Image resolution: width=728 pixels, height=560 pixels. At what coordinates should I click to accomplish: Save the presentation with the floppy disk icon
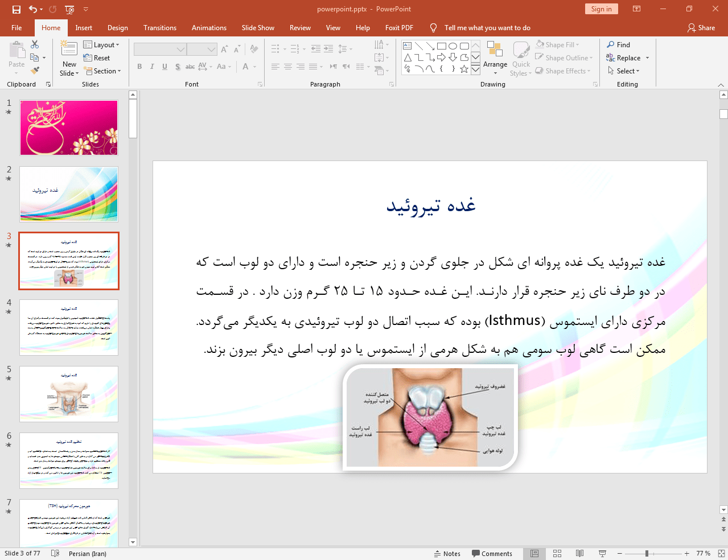pyautogui.click(x=16, y=9)
